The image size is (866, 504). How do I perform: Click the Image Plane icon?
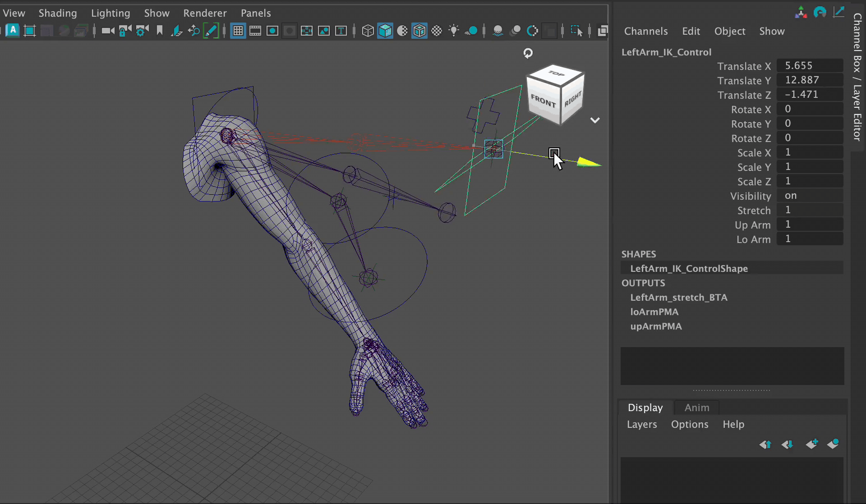pos(176,31)
